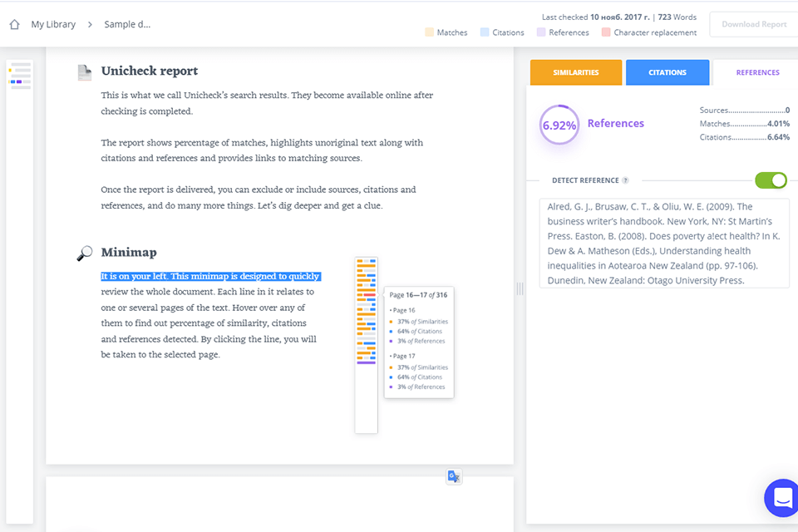Click the document icon beside Unicheck report heading
The image size is (798, 532).
84,72
